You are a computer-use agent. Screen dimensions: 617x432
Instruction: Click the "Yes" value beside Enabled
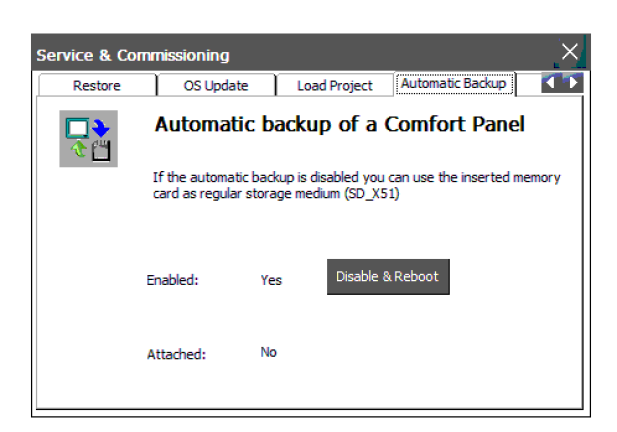pyautogui.click(x=271, y=280)
